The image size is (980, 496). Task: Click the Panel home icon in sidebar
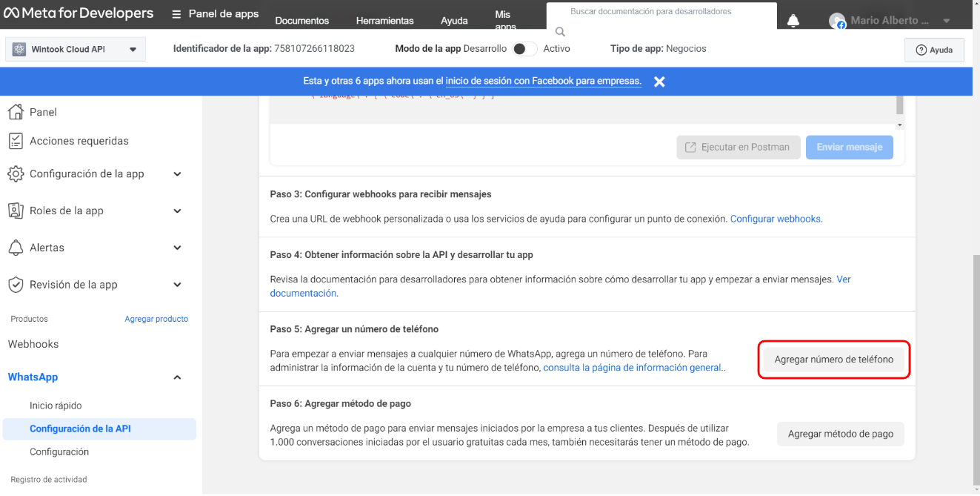[x=16, y=112]
